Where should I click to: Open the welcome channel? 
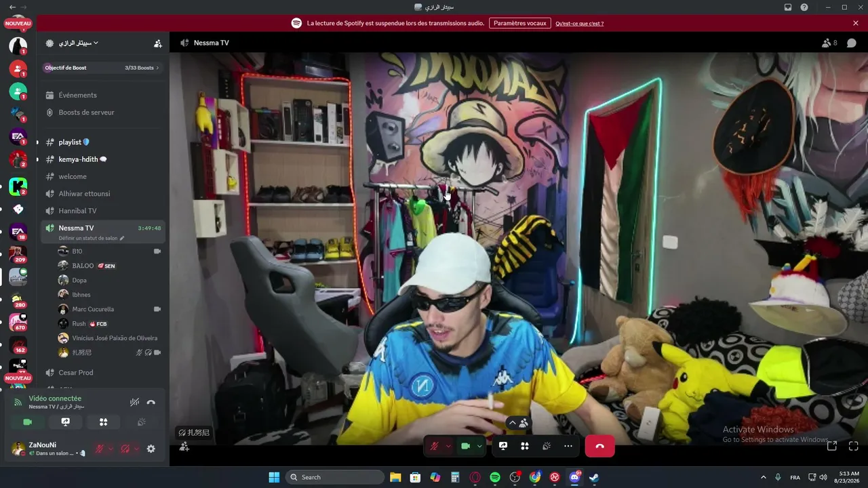[x=103, y=177]
